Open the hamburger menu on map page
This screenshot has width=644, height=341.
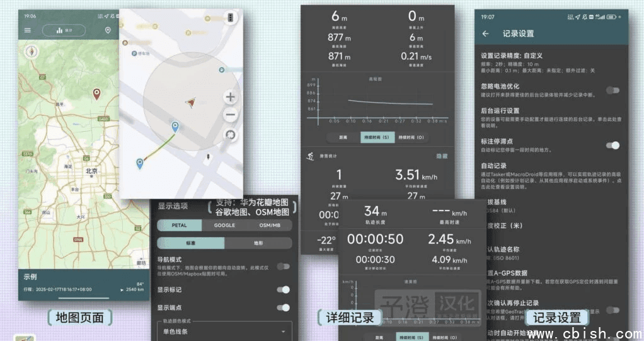pyautogui.click(x=27, y=30)
